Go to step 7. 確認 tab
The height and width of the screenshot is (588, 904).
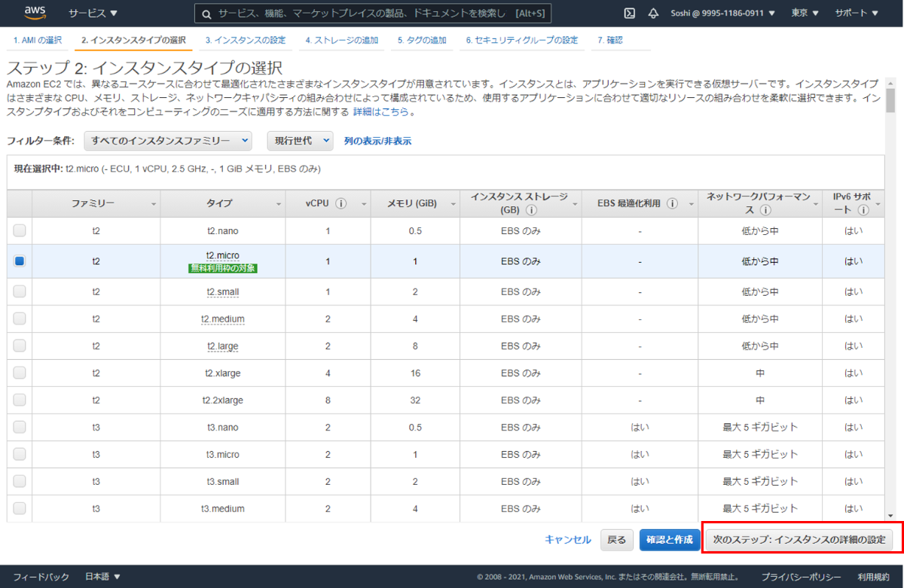tap(610, 40)
